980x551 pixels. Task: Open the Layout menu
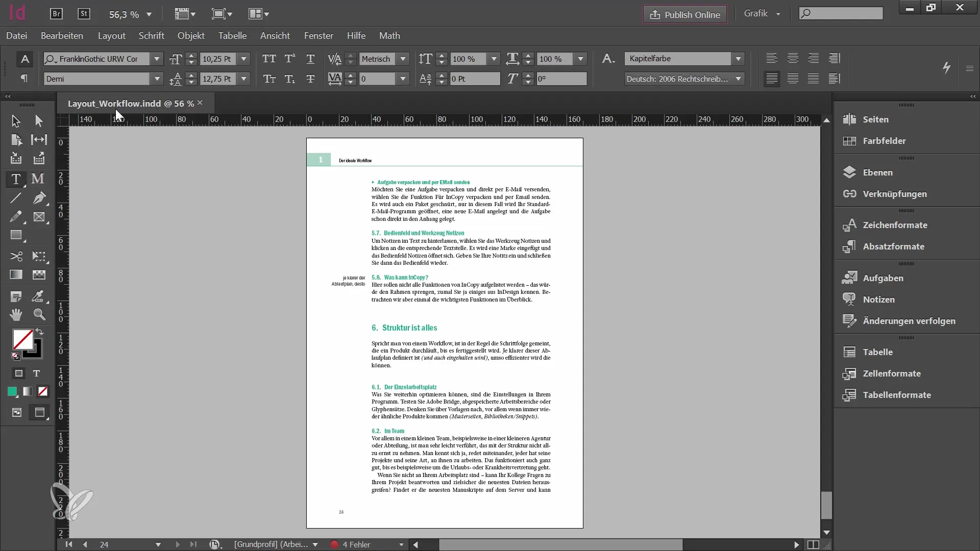pyautogui.click(x=112, y=36)
